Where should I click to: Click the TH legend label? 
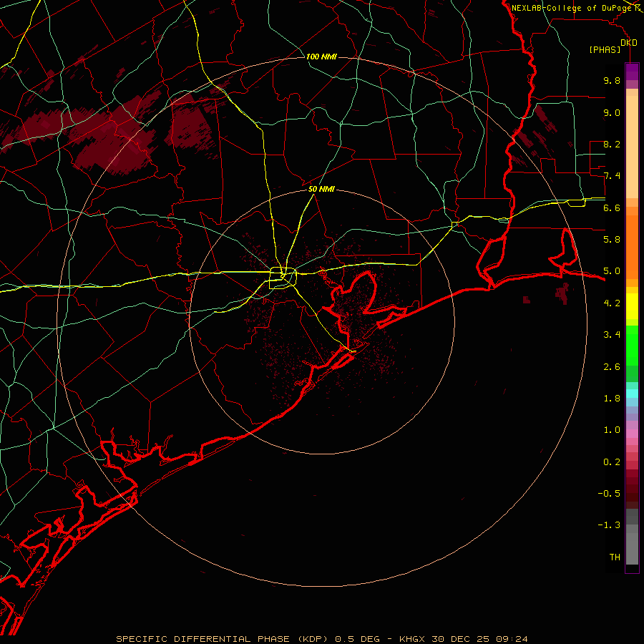[615, 557]
